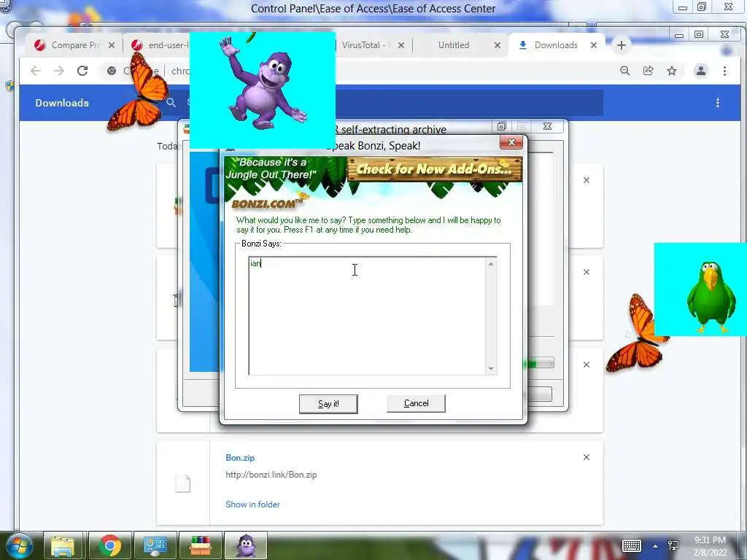This screenshot has height=560, width=747.
Task: Close the Compare Pr... tab
Action: 112,45
